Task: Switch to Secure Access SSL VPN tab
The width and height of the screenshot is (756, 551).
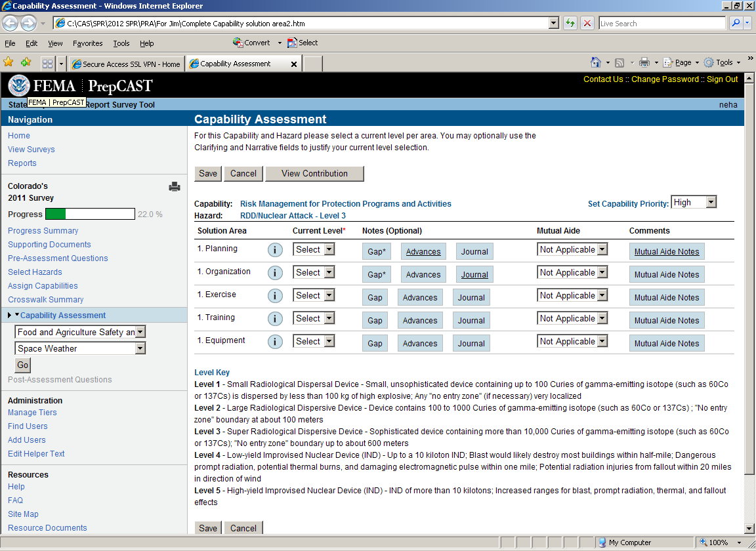Action: pos(126,64)
